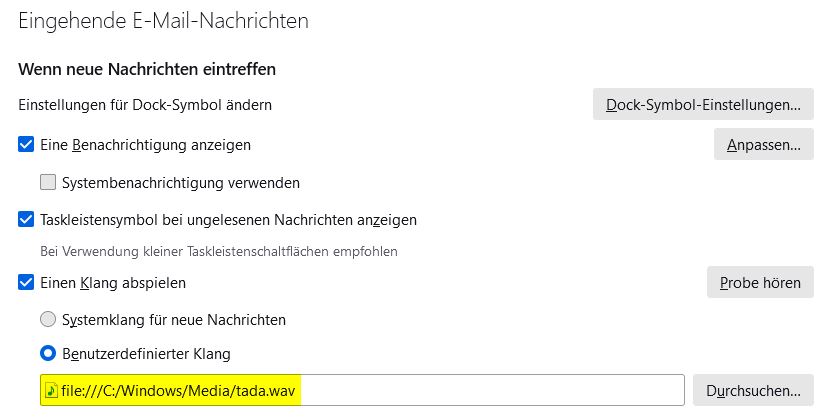Click the Anpassen button for notifications
This screenshot has height=419, width=827.
pos(763,145)
